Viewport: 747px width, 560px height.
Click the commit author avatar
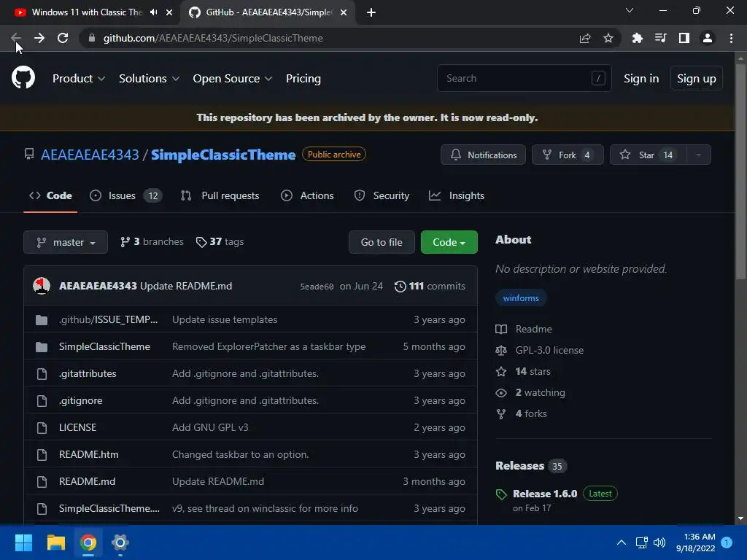42,286
